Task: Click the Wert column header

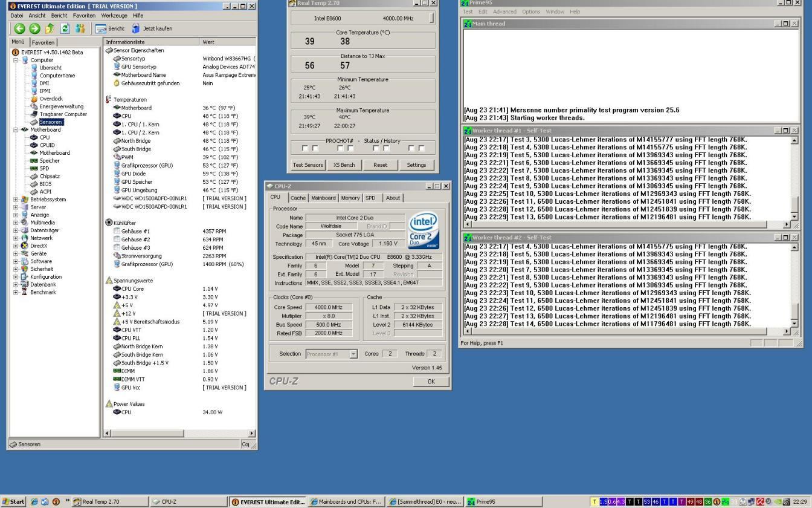Action: pyautogui.click(x=228, y=42)
